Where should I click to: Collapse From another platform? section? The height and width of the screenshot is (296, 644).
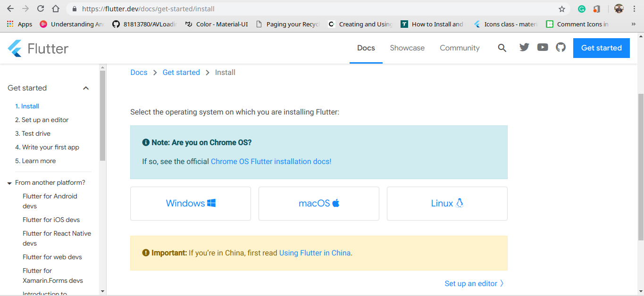coord(9,183)
